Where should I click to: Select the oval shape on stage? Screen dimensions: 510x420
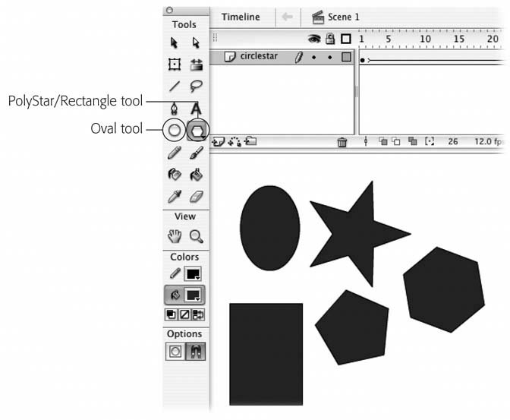269,228
